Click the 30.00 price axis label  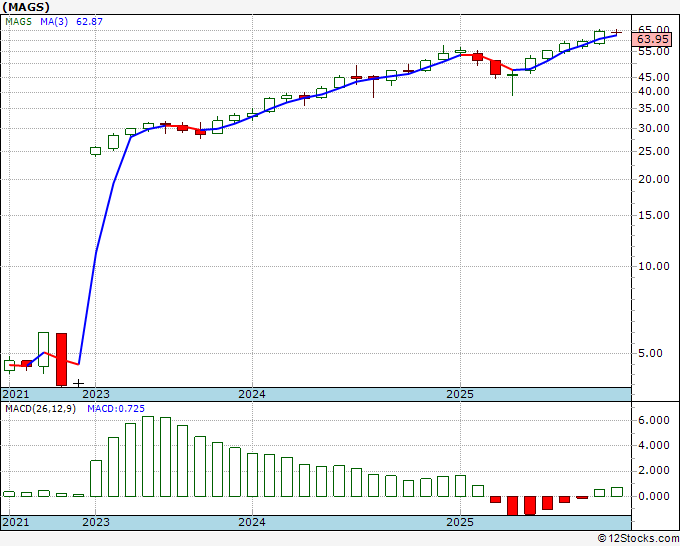click(654, 128)
